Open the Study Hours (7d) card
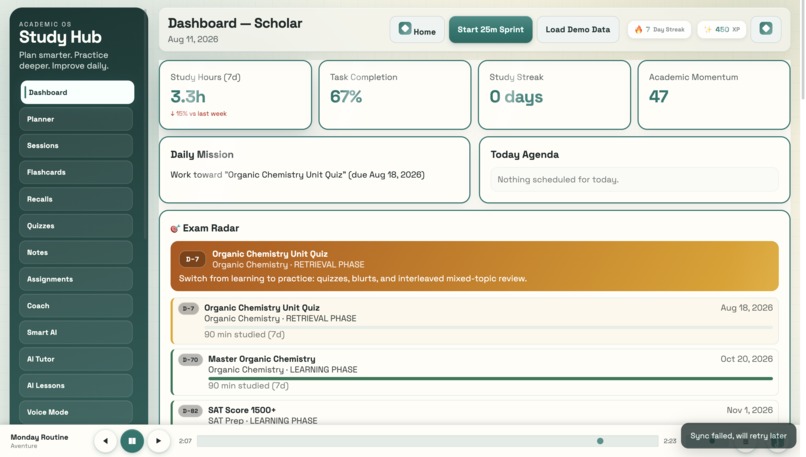The image size is (806, 457). (235, 95)
